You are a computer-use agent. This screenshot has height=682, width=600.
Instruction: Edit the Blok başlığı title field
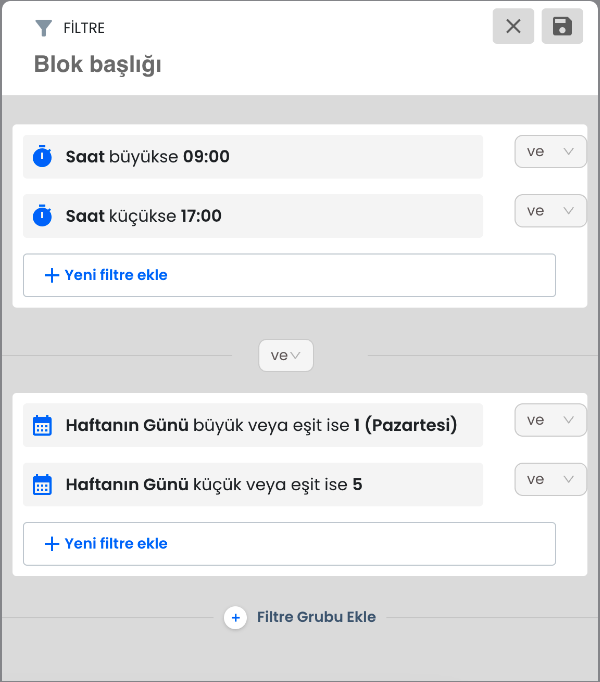click(97, 65)
